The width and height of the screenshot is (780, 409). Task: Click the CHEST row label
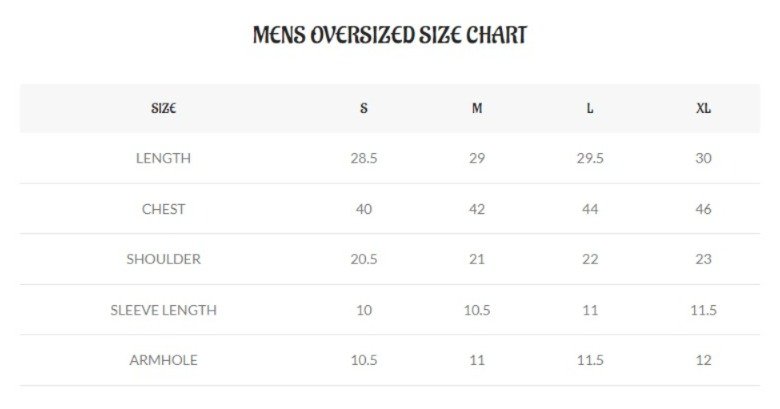point(164,209)
